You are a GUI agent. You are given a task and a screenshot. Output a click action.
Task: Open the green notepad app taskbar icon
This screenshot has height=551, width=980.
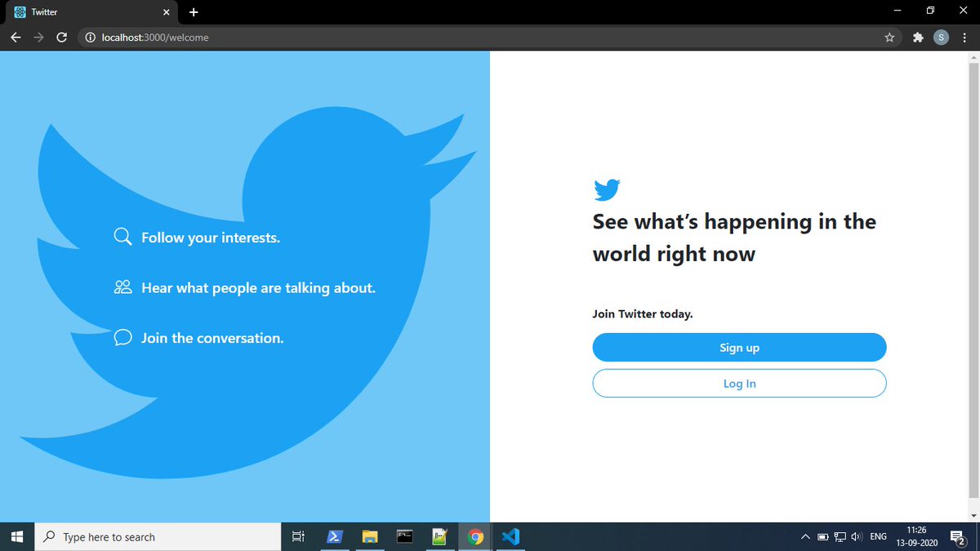440,537
